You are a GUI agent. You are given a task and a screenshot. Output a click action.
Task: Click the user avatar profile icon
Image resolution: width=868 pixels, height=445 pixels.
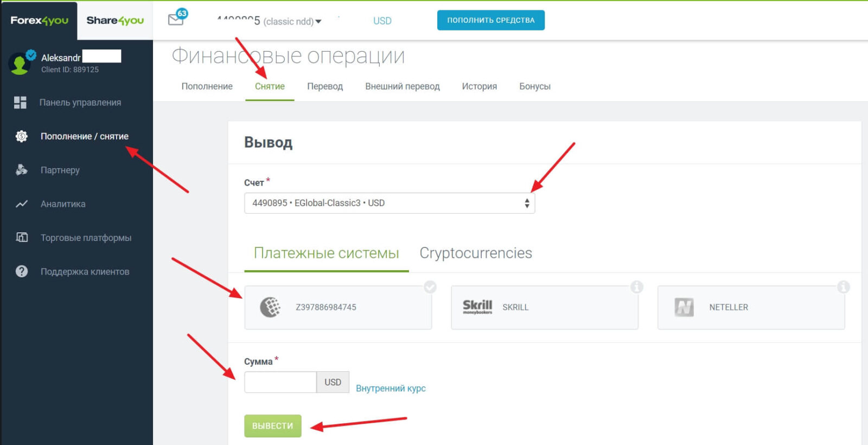(x=20, y=63)
